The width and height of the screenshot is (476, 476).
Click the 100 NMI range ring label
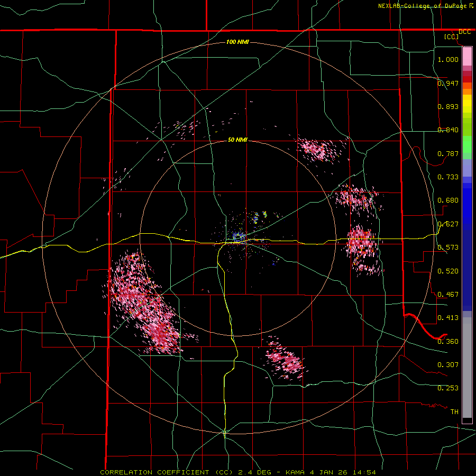[x=237, y=42]
